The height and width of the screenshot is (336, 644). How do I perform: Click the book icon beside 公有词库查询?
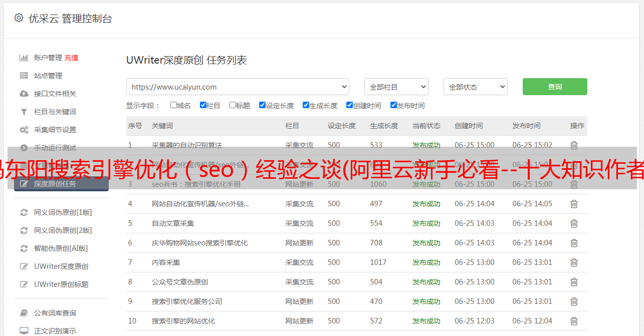coord(24,313)
